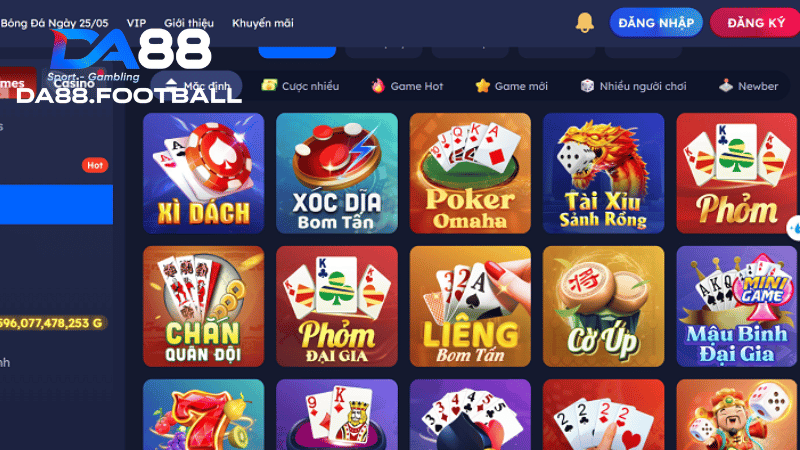Image resolution: width=800 pixels, height=450 pixels.
Task: Go to the Giới thiệu page
Action: [x=189, y=23]
